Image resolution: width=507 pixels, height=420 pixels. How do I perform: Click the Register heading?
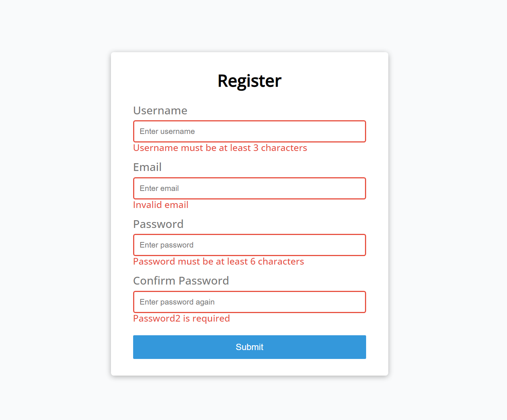[249, 81]
